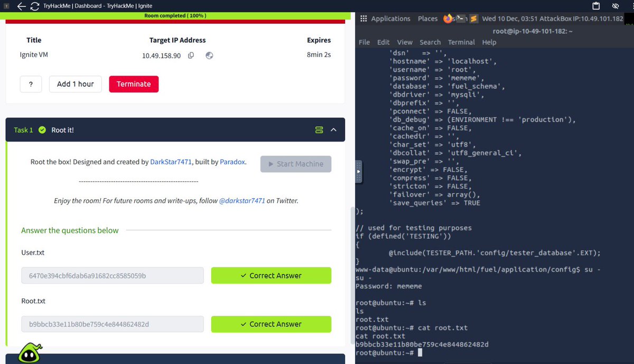The height and width of the screenshot is (364, 634).
Task: Open the stacked server icon in Task 1 header
Action: click(319, 130)
